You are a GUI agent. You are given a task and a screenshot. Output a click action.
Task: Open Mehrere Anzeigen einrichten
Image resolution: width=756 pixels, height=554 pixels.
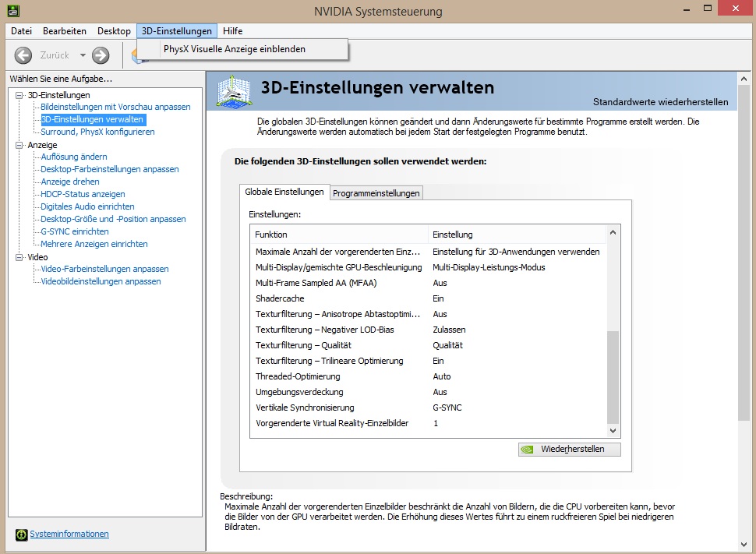click(x=94, y=245)
